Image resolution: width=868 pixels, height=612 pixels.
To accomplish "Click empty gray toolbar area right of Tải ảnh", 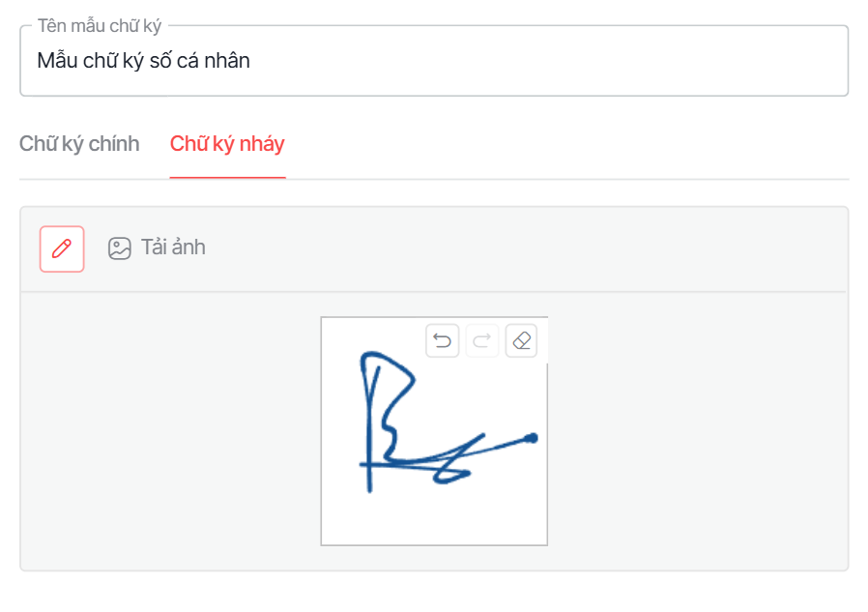I will pyautogui.click(x=526, y=248).
